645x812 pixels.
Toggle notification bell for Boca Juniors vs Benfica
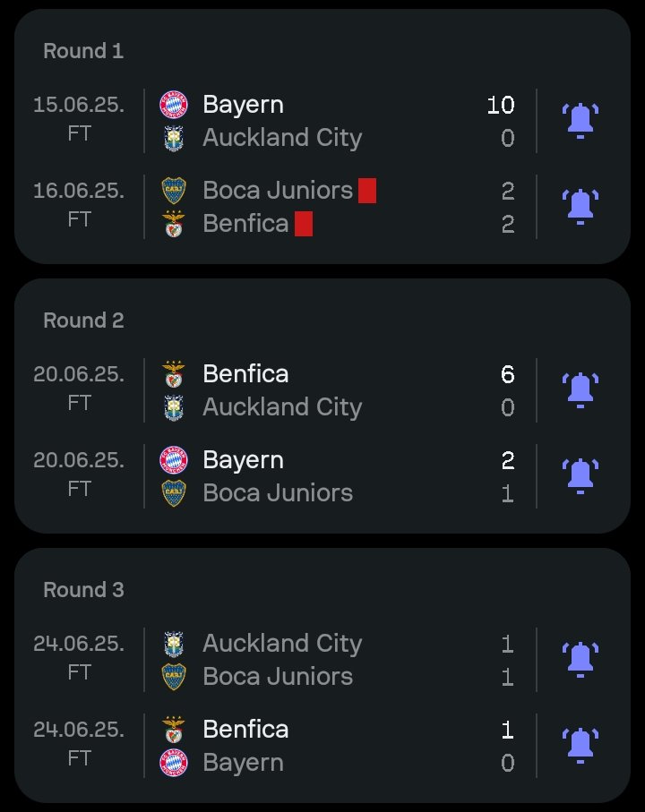point(580,207)
